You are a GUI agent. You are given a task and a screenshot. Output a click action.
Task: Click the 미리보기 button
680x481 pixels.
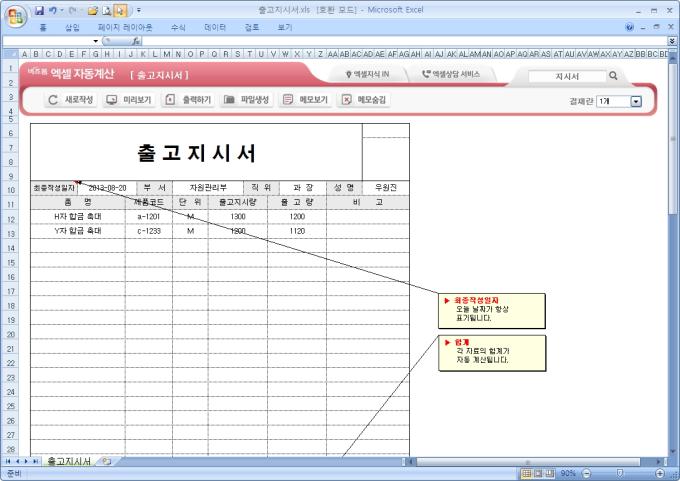tap(129, 100)
